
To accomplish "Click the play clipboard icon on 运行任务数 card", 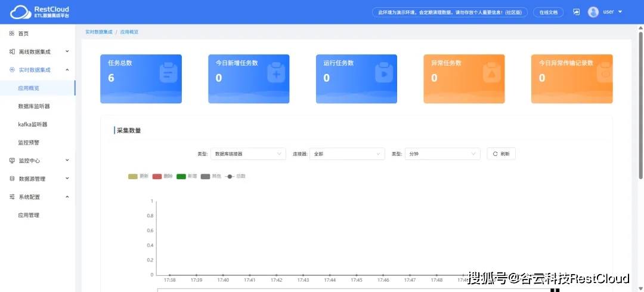I will (x=384, y=73).
